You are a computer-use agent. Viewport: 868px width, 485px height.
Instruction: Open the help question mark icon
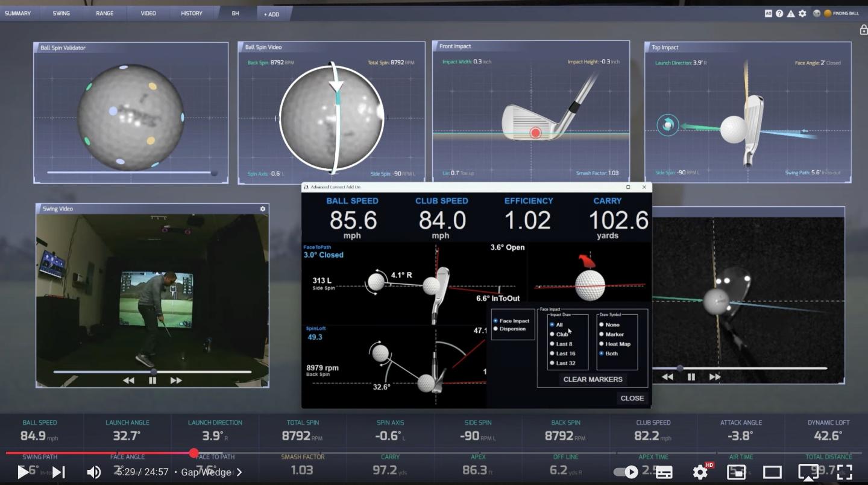(779, 13)
